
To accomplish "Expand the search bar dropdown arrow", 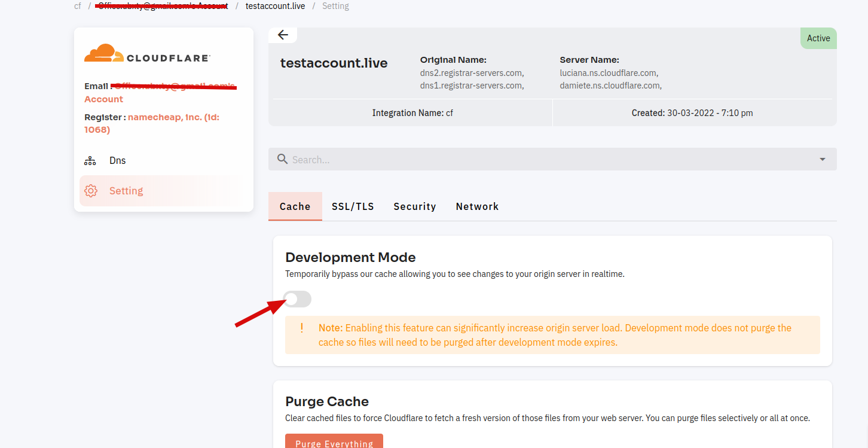I will (823, 159).
